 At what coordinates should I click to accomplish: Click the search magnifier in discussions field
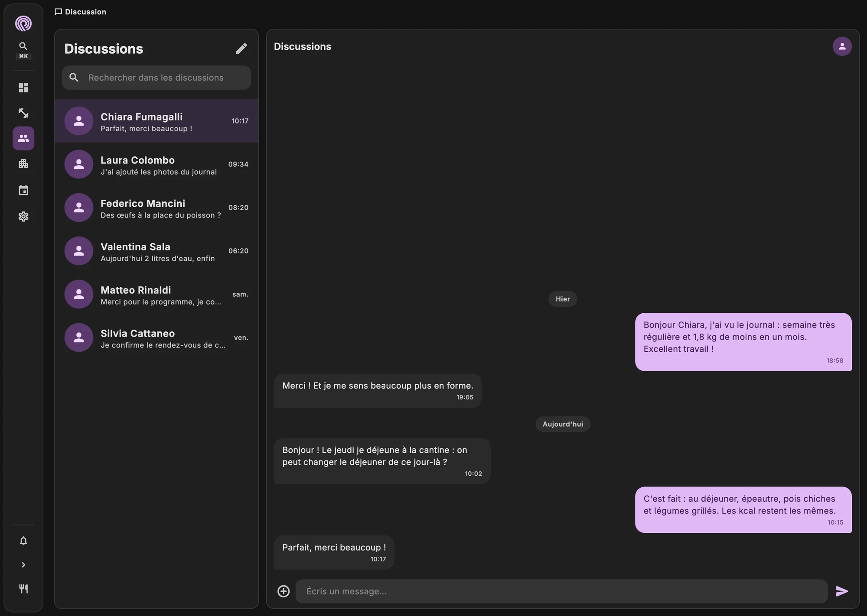click(74, 78)
